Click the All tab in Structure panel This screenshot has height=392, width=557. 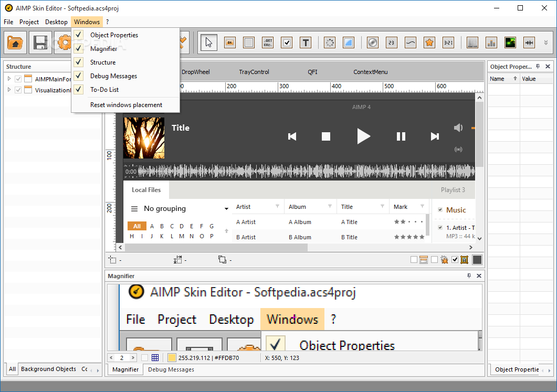pos(12,369)
